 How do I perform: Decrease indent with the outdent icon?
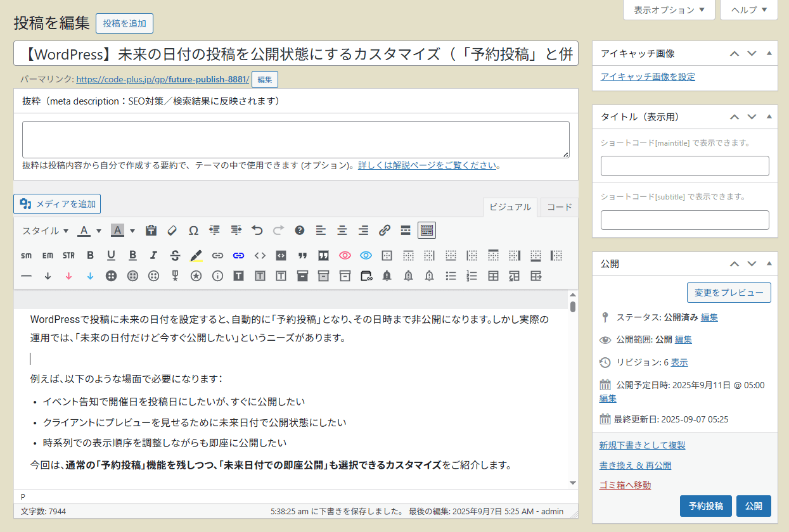pos(215,231)
